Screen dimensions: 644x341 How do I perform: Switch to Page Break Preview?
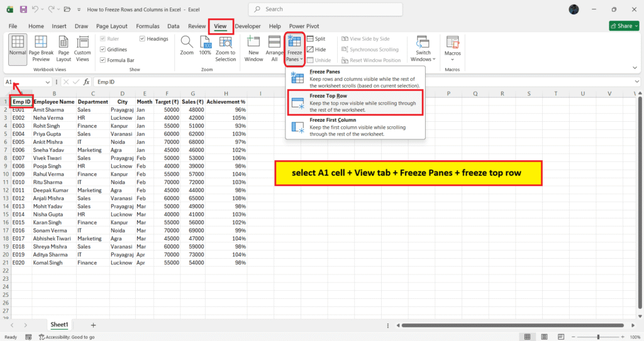[x=41, y=50]
